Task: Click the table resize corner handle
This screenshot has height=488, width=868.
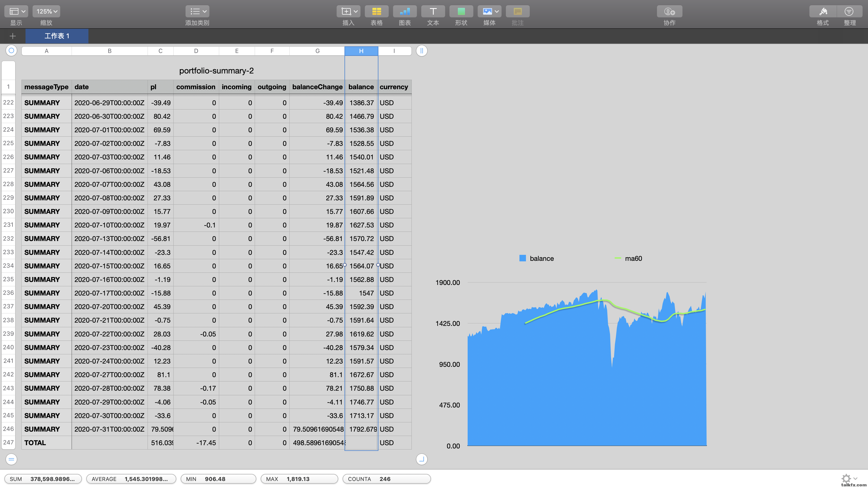Action: 422,459
